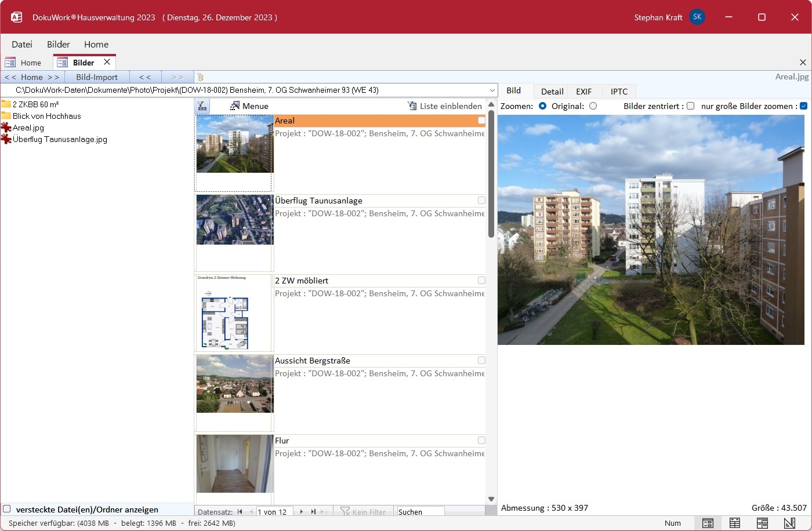Image resolution: width=812 pixels, height=531 pixels.
Task: Click the << Home >> button
Action: point(32,77)
